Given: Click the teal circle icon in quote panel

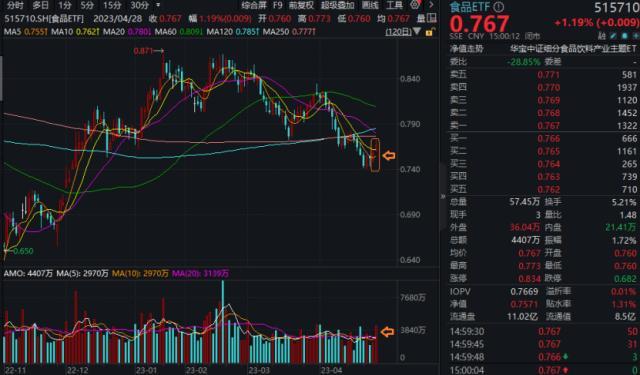Looking at the screenshot, I should tap(624, 36).
